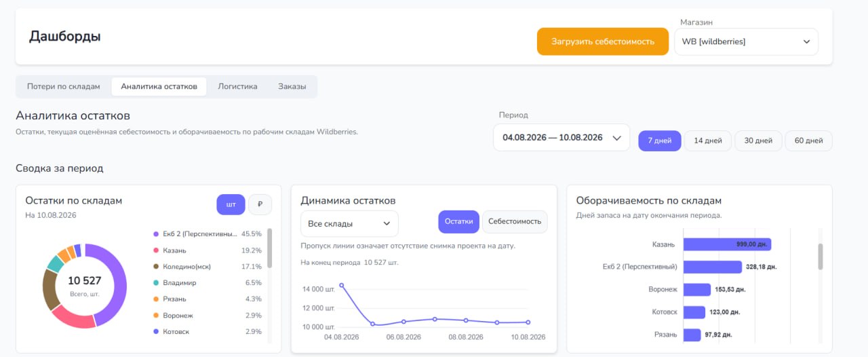The image size is (868, 357).
Task: Click the Коледино(мск) legend label
Action: (x=188, y=266)
